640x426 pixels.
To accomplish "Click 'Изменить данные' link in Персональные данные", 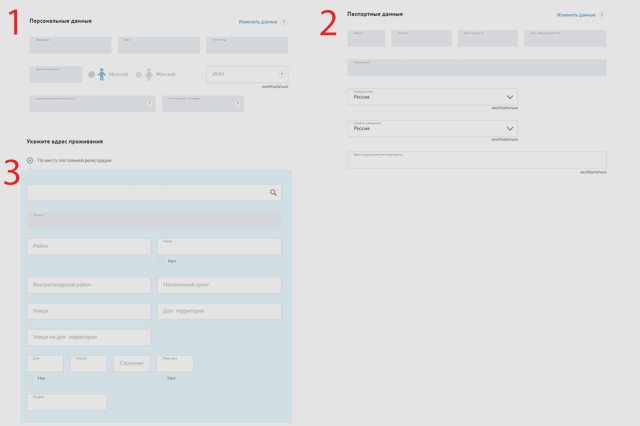I will pos(258,22).
